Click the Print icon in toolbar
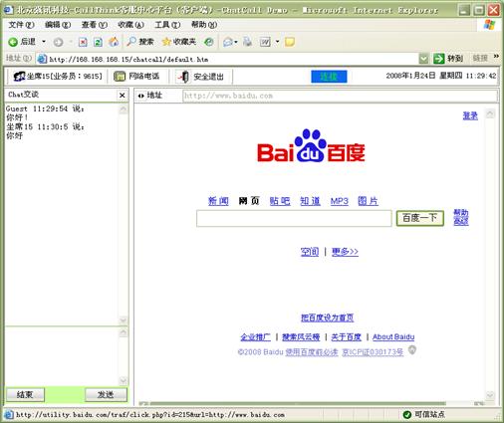Viewport: 504px width, 423px height. point(248,42)
